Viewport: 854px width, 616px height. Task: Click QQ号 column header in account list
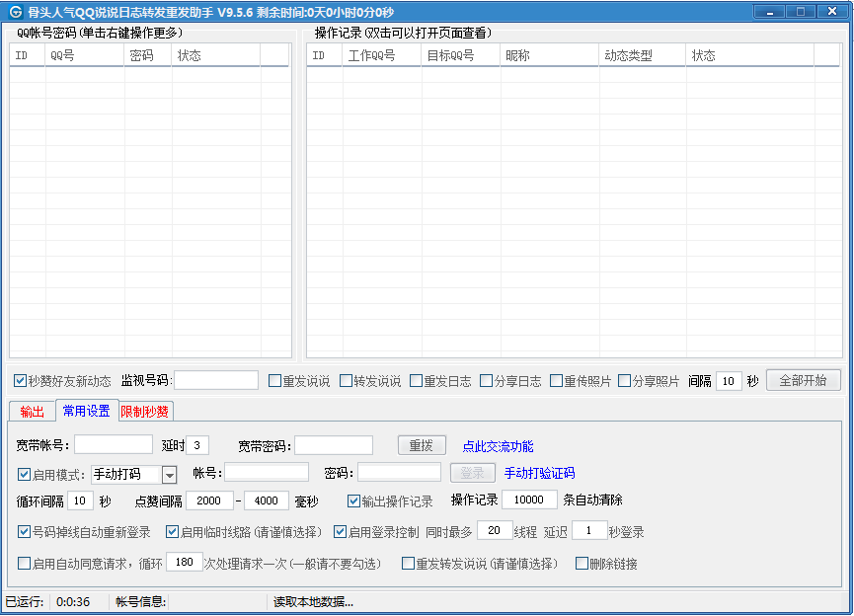[85, 55]
